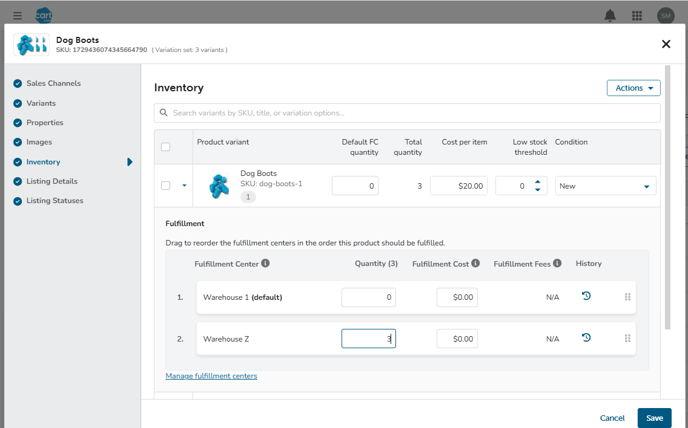
Task: Click the Fulfillment Center info icon
Action: click(266, 264)
